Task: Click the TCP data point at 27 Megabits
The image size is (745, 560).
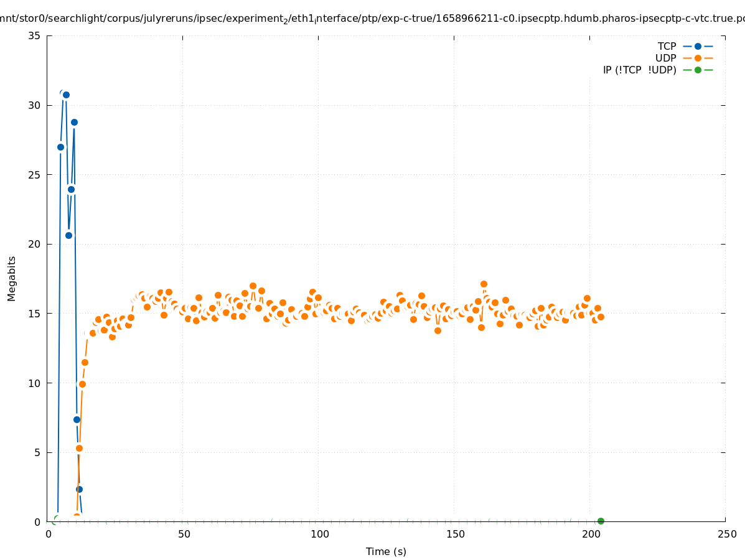Action: [x=60, y=147]
